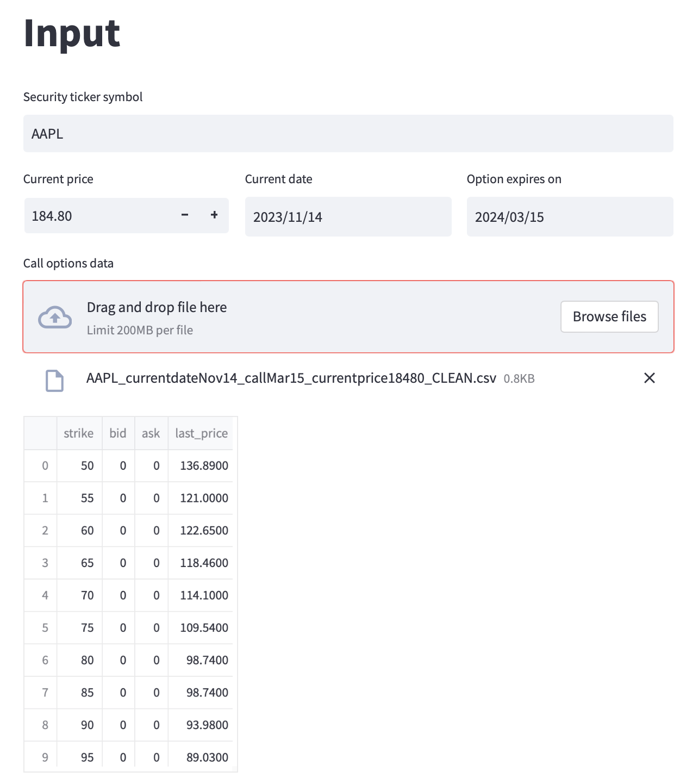Click the Current price value 184.80
The width and height of the screenshot is (686, 784).
pyautogui.click(x=52, y=216)
